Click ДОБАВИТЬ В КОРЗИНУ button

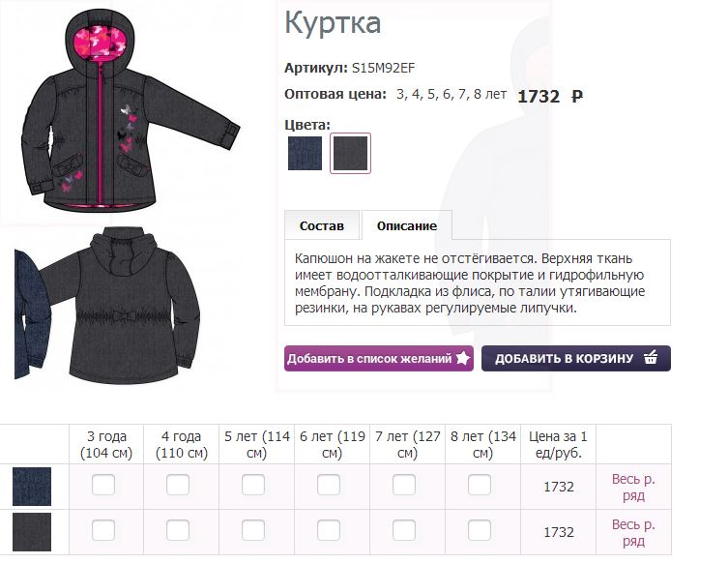(575, 358)
